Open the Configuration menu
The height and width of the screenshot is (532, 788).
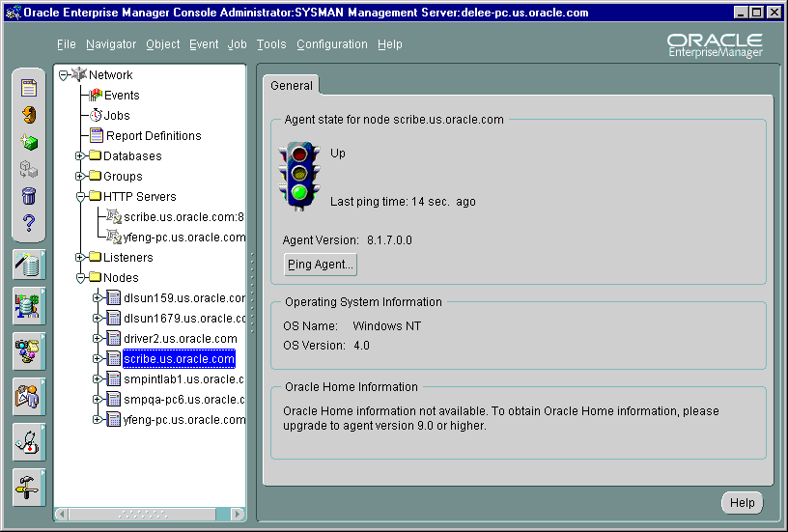(x=331, y=44)
